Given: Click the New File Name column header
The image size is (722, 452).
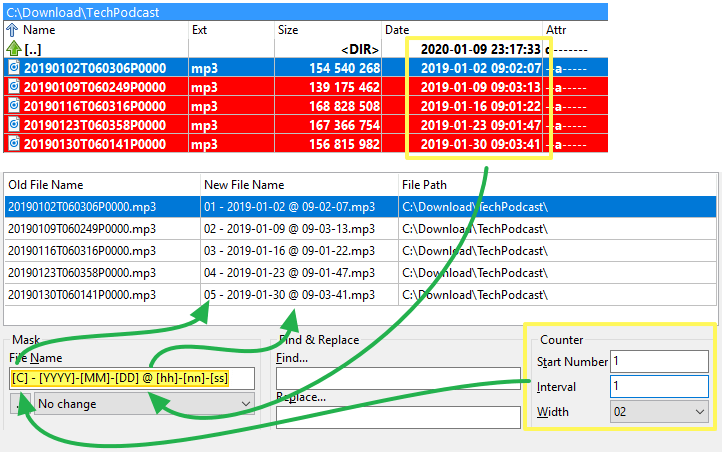Looking at the screenshot, I should pos(298,185).
